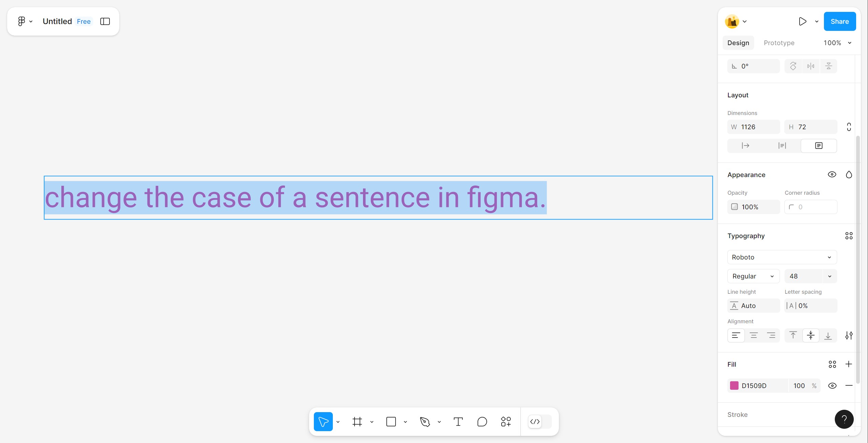
Task: Click the Flip horizontal icon
Action: [811, 66]
